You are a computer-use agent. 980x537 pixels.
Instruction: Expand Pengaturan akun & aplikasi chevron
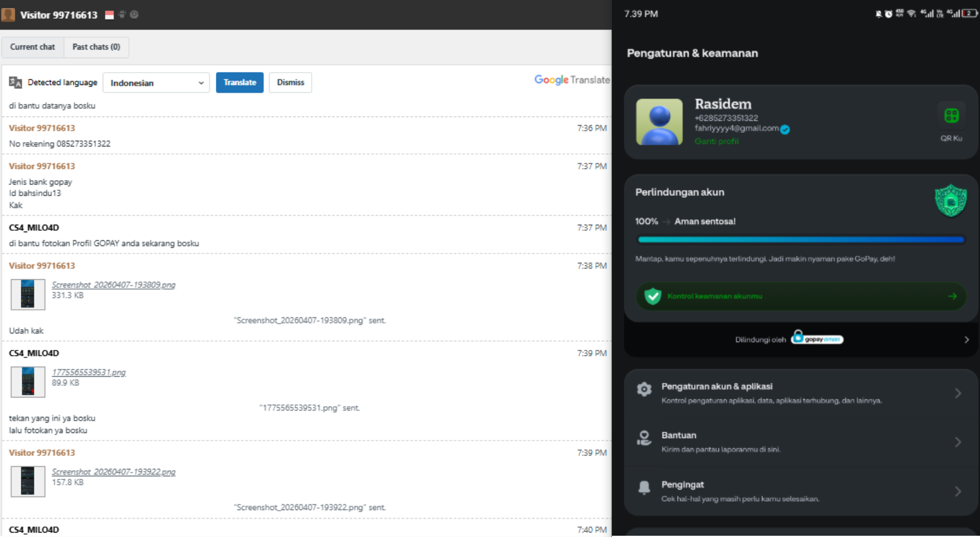[x=958, y=393]
